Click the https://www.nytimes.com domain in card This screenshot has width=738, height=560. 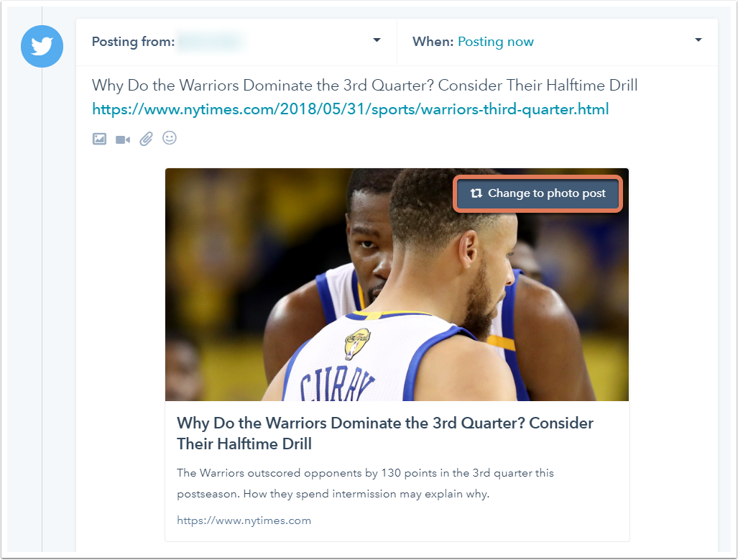click(244, 520)
